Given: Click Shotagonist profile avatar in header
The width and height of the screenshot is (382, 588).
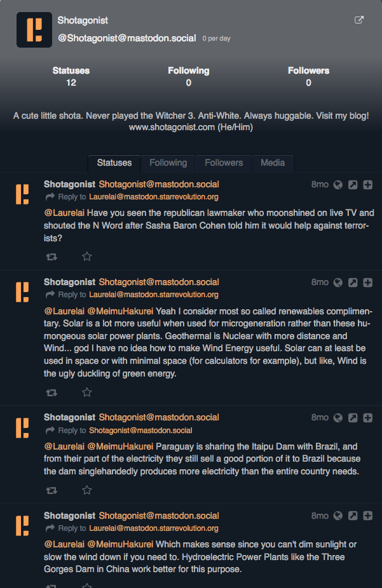Looking at the screenshot, I should point(34,30).
